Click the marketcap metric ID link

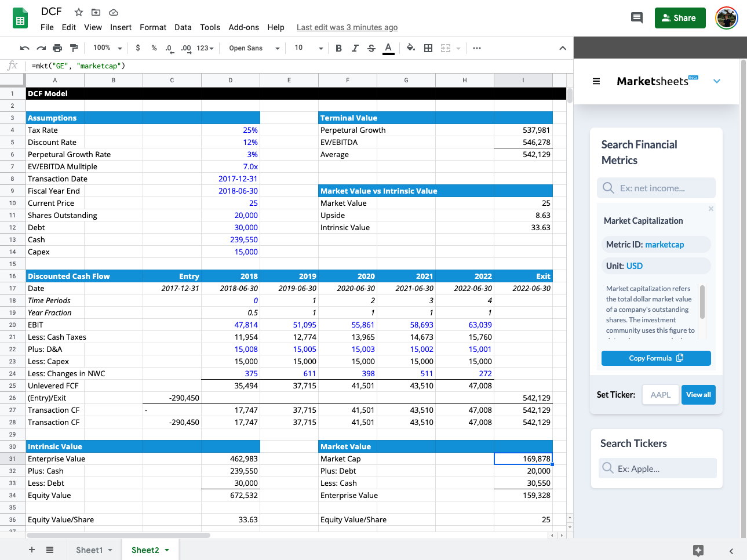tap(664, 245)
